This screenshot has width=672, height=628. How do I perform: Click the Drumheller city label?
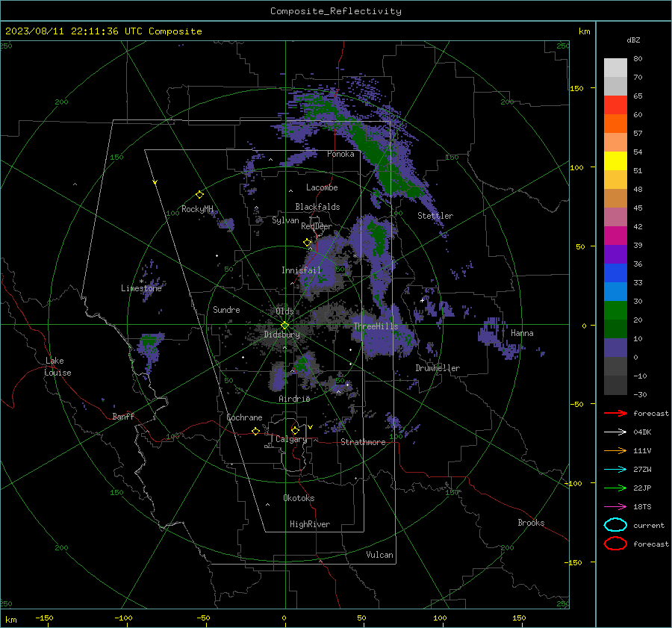pos(438,368)
